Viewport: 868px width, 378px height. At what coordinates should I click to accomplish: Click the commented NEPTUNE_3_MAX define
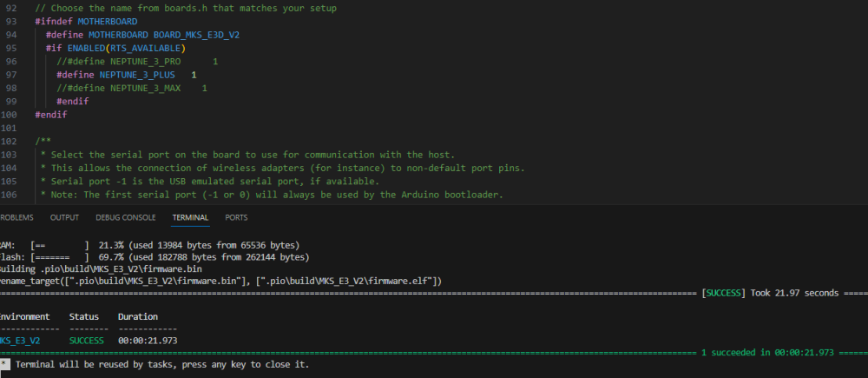[x=122, y=88]
